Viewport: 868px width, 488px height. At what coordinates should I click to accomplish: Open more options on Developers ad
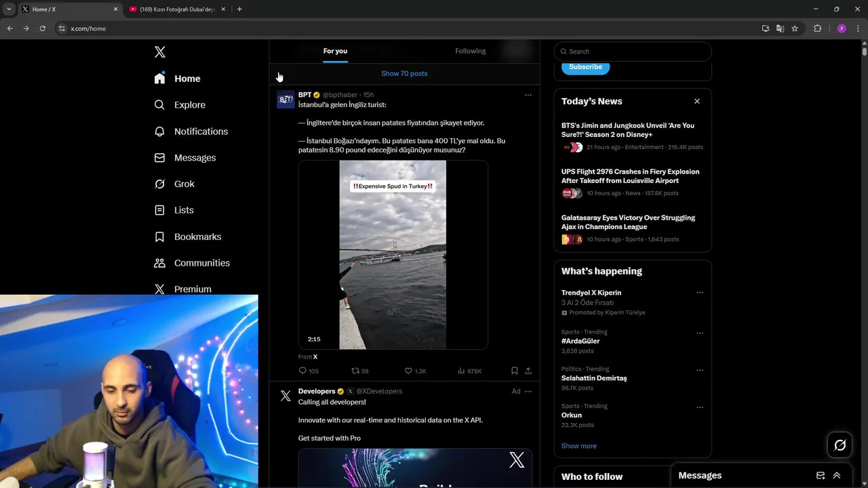(x=528, y=391)
